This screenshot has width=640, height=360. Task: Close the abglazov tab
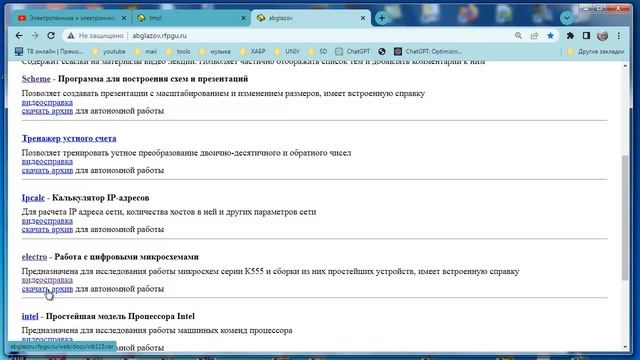(x=363, y=18)
